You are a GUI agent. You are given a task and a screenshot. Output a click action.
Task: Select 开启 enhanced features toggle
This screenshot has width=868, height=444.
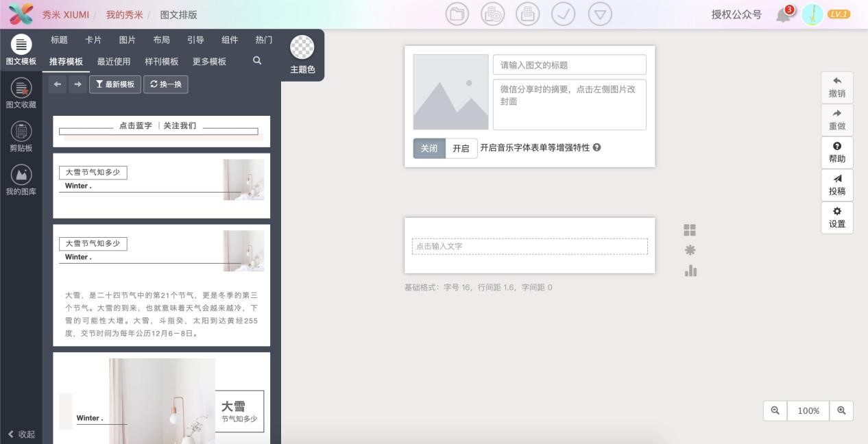coord(461,148)
